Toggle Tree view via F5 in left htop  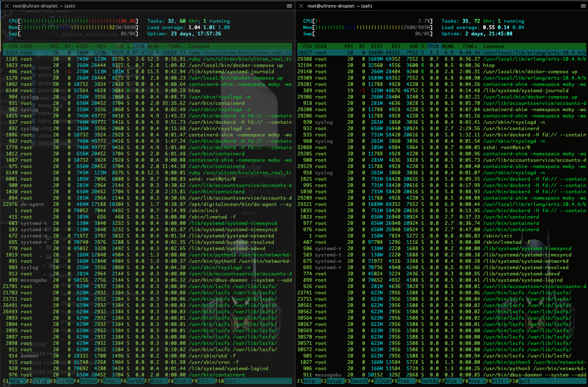click(109, 381)
